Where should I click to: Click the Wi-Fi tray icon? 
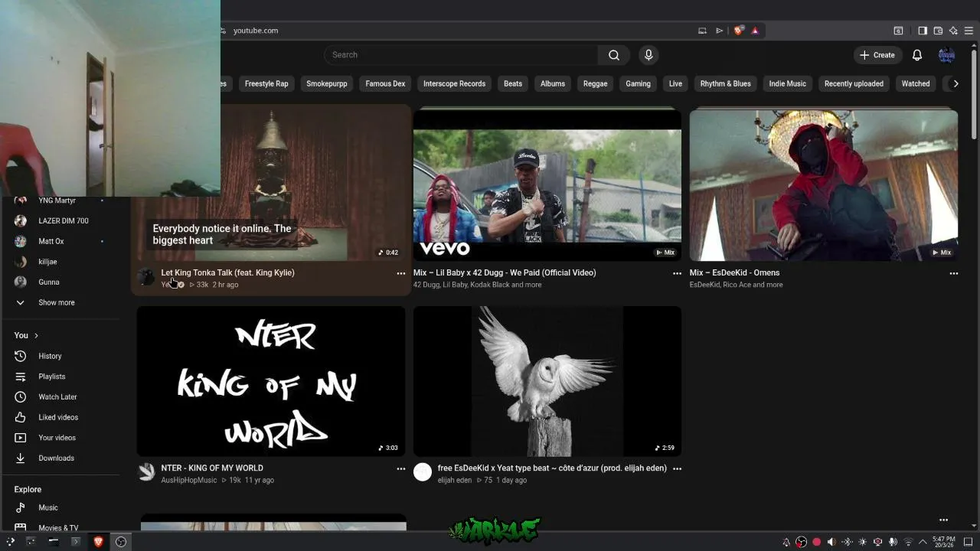[909, 542]
